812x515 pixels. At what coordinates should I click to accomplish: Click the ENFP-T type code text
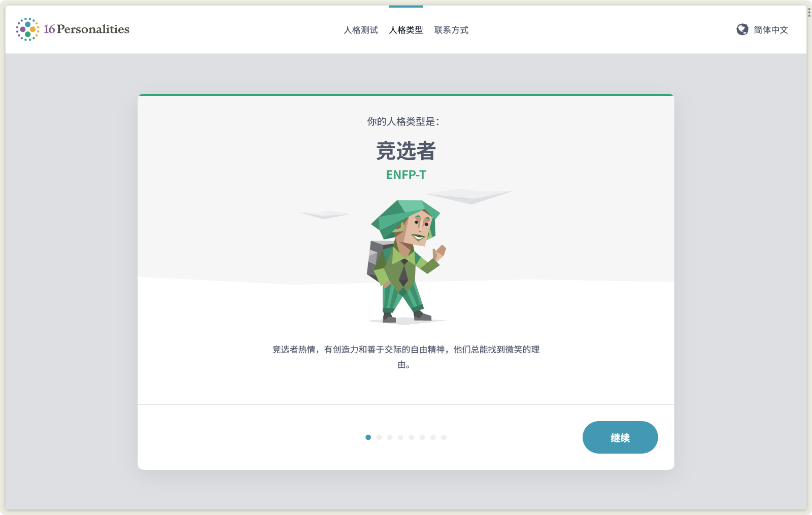pos(406,175)
